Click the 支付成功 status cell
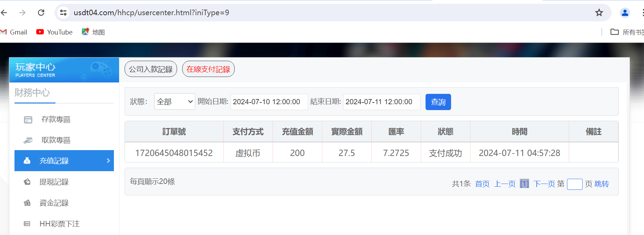Screen dimensions: 644x235 point(446,153)
